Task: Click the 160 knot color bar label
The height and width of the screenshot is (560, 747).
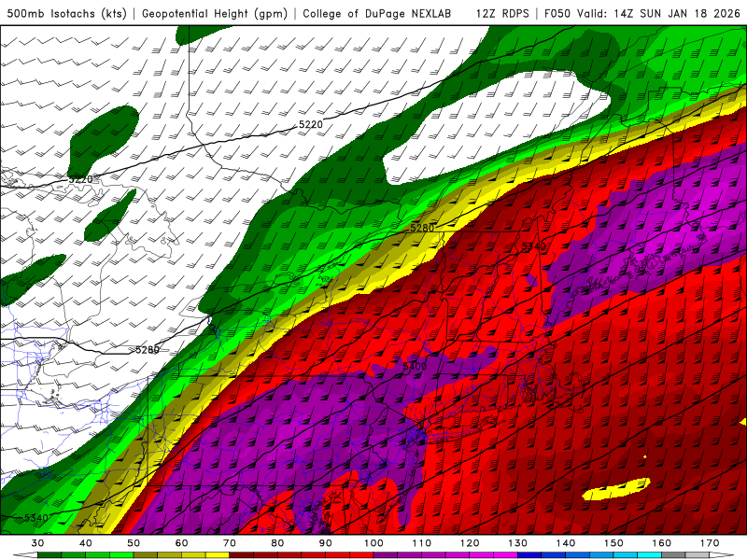Action: (662, 543)
